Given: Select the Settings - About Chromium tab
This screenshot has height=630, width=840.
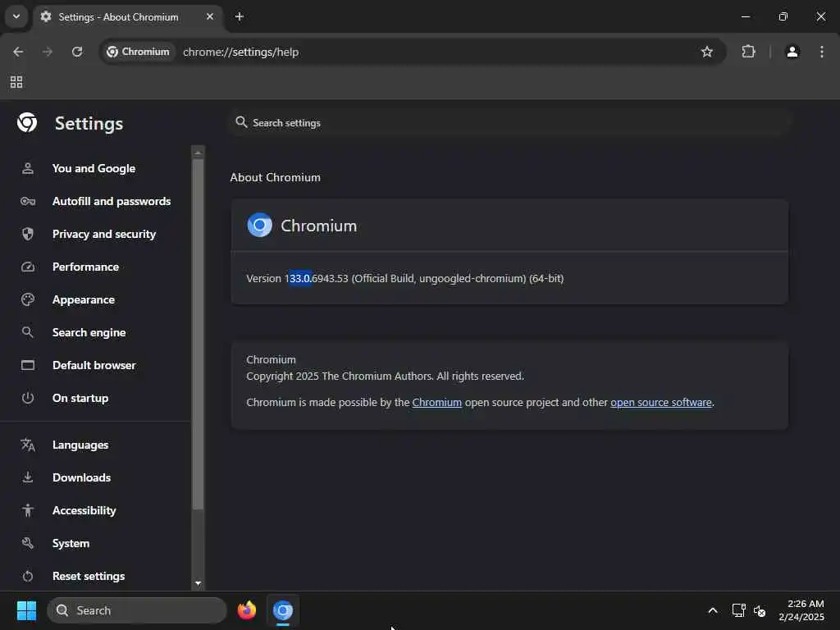Looking at the screenshot, I should coord(127,16).
